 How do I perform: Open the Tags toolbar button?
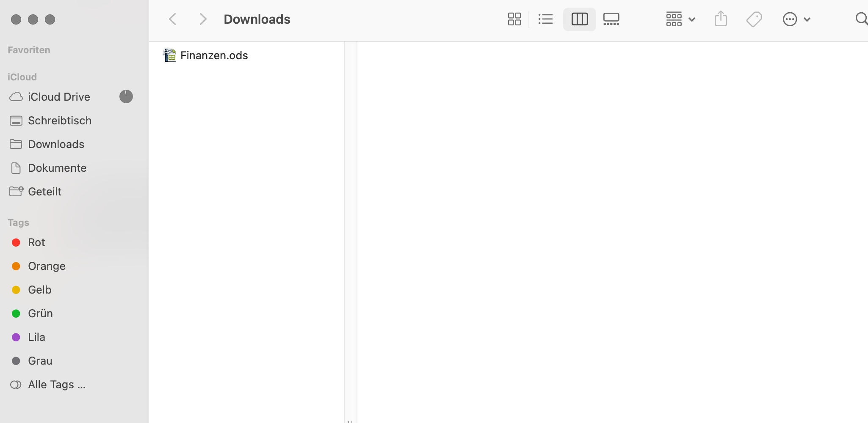[x=754, y=19]
